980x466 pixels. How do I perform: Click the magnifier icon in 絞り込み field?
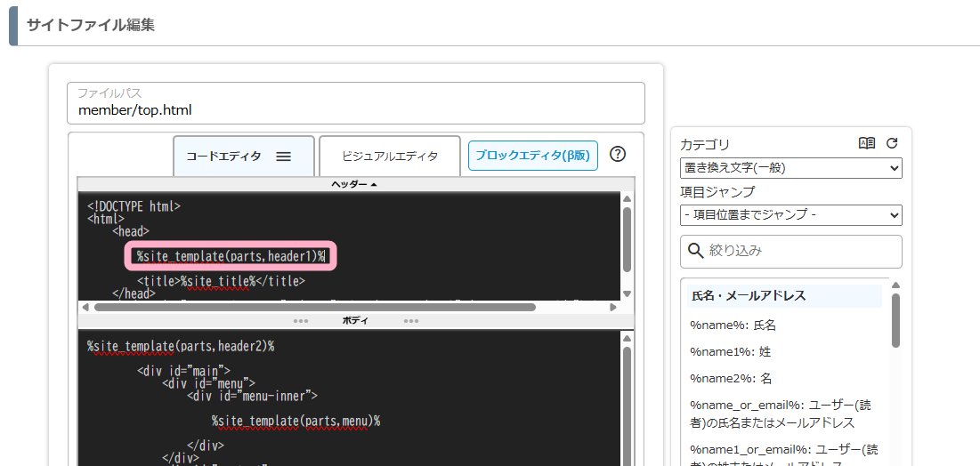tap(695, 252)
